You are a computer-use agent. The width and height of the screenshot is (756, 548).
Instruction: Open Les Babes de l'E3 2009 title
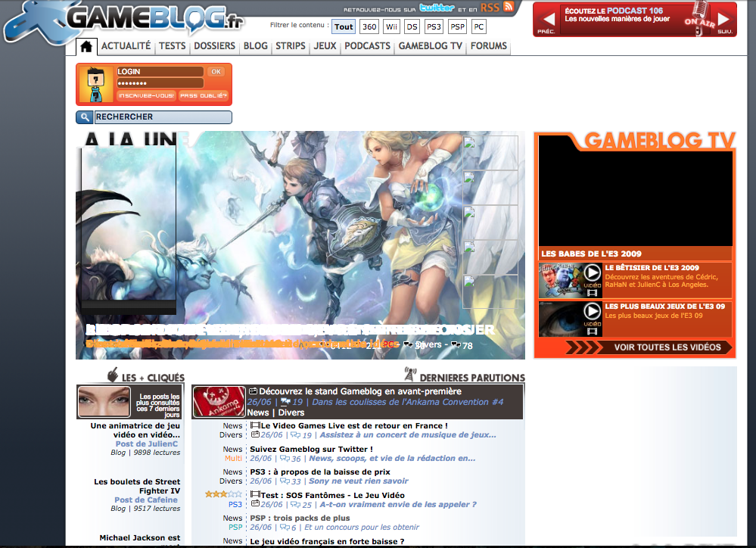pyautogui.click(x=591, y=254)
